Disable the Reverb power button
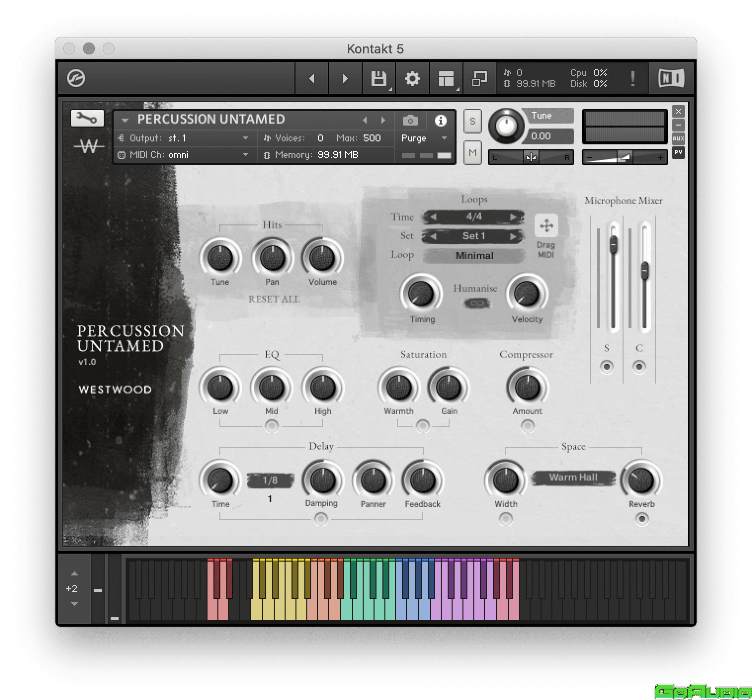 642,519
